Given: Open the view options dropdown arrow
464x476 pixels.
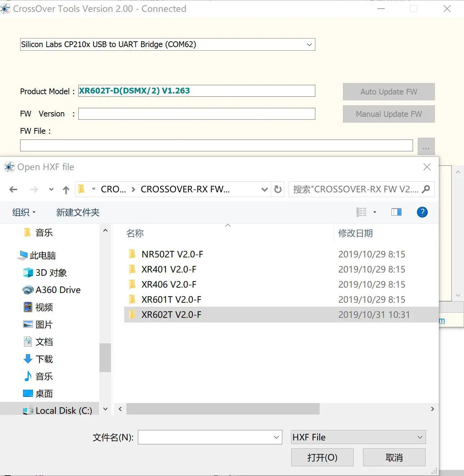Looking at the screenshot, I should 375,212.
